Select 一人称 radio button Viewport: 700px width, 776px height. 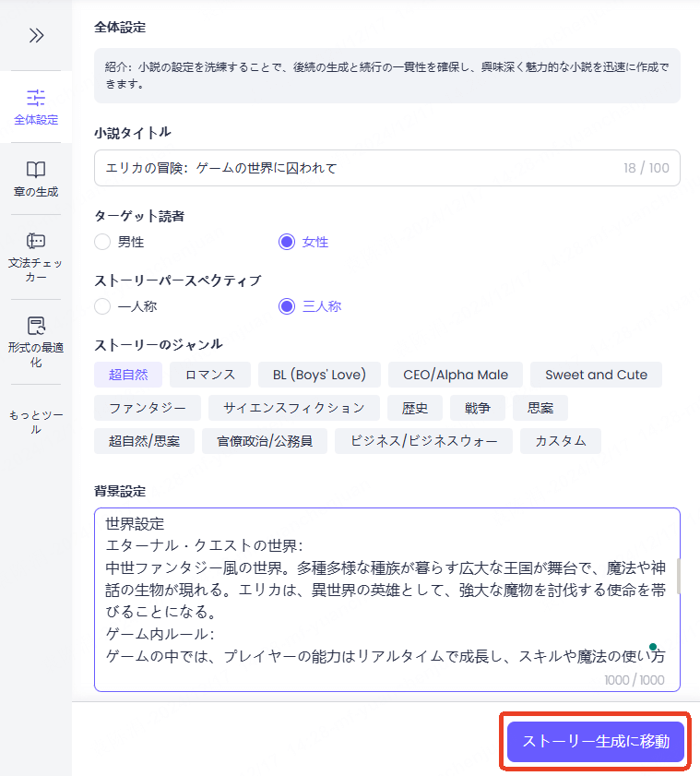tap(102, 306)
